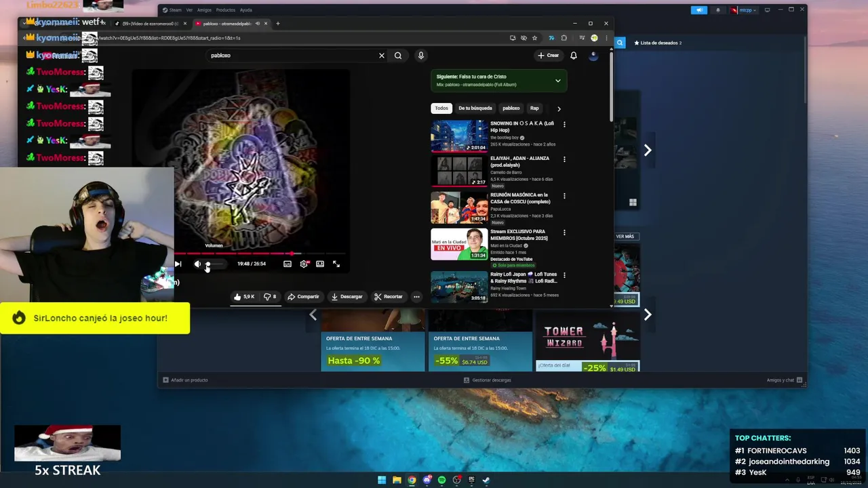This screenshot has width=868, height=488.
Task: Open options for Stream EXCLUSIVO PARA MIEMBROS
Action: point(564,232)
